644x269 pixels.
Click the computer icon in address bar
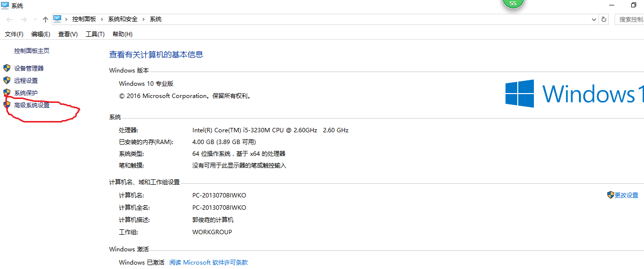58,19
